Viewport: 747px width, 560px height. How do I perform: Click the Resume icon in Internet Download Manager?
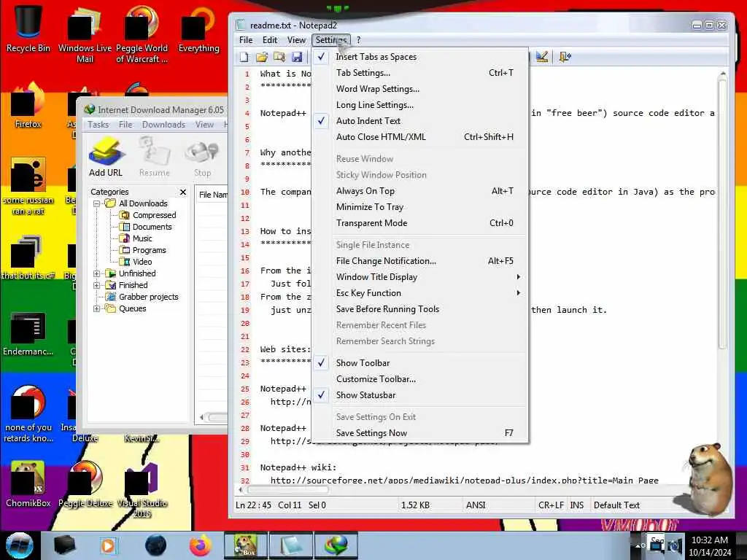[x=155, y=157]
